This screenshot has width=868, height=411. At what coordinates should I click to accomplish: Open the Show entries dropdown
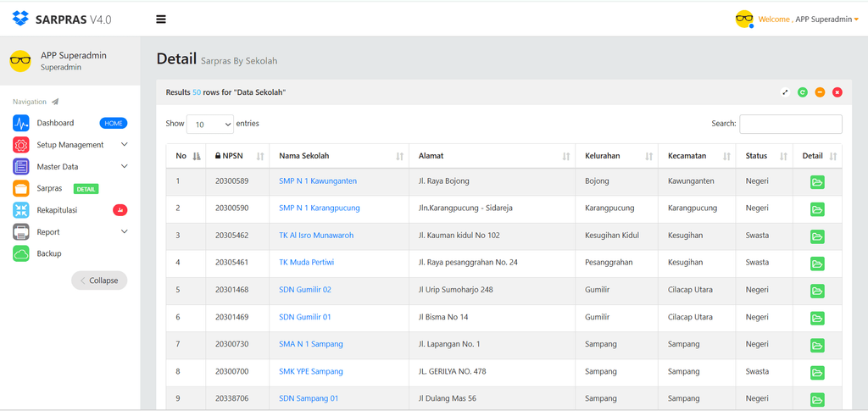point(210,125)
